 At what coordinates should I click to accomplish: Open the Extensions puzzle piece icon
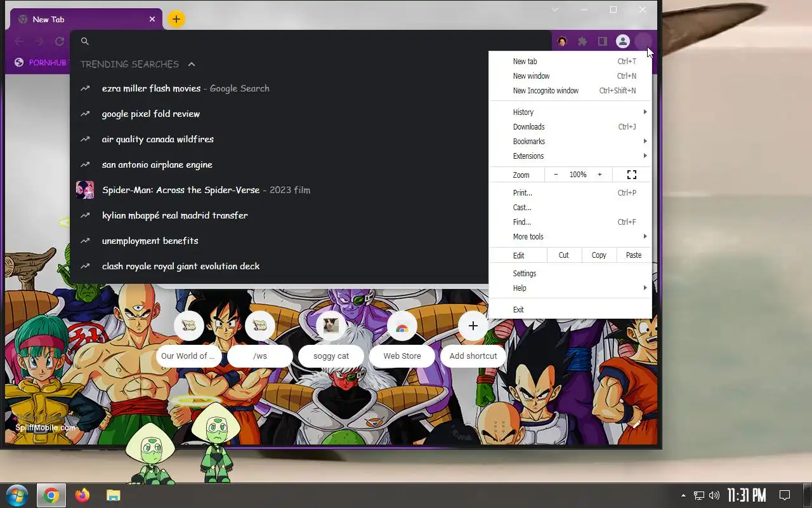[x=582, y=41]
